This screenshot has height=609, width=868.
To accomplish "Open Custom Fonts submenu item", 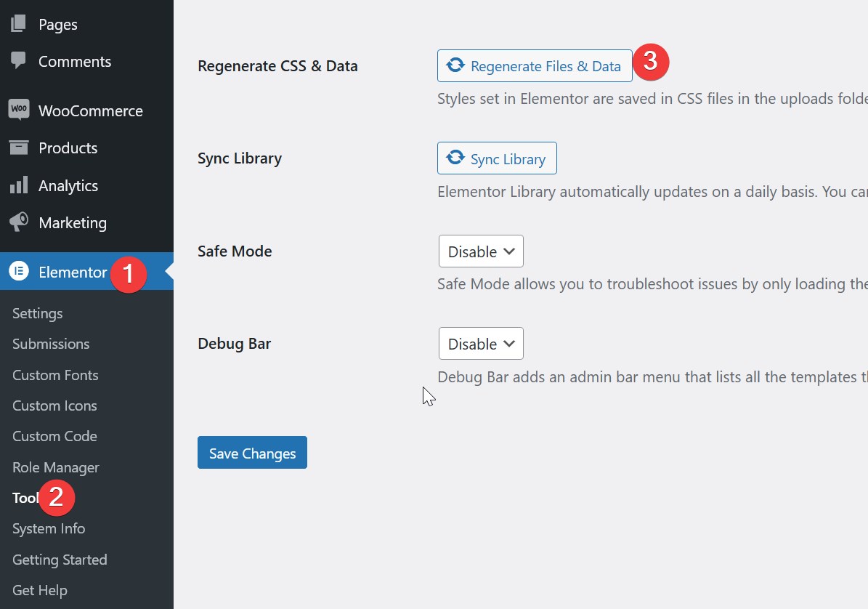I will (x=55, y=375).
